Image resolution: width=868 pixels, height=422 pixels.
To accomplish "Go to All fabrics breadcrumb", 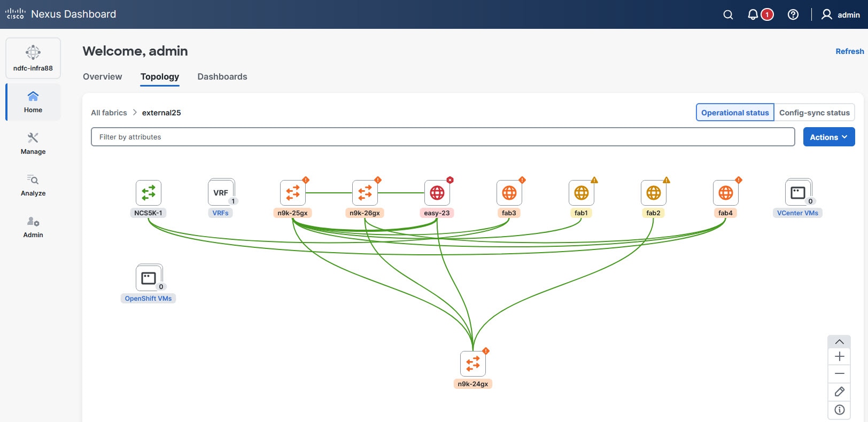I will pyautogui.click(x=109, y=113).
